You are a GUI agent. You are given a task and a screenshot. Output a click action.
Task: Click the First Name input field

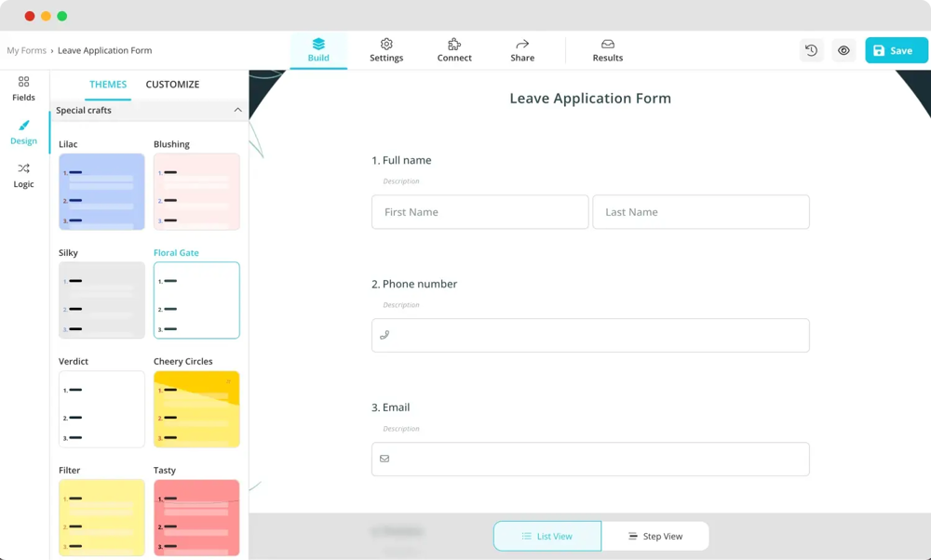click(x=479, y=212)
